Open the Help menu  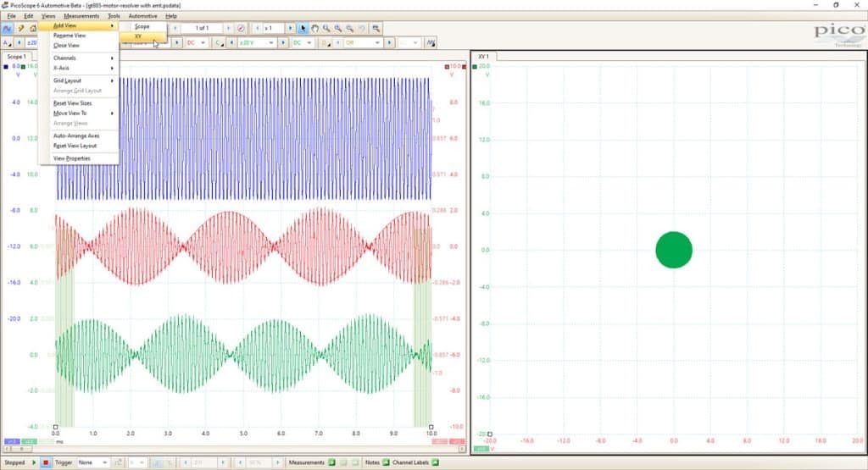click(171, 16)
